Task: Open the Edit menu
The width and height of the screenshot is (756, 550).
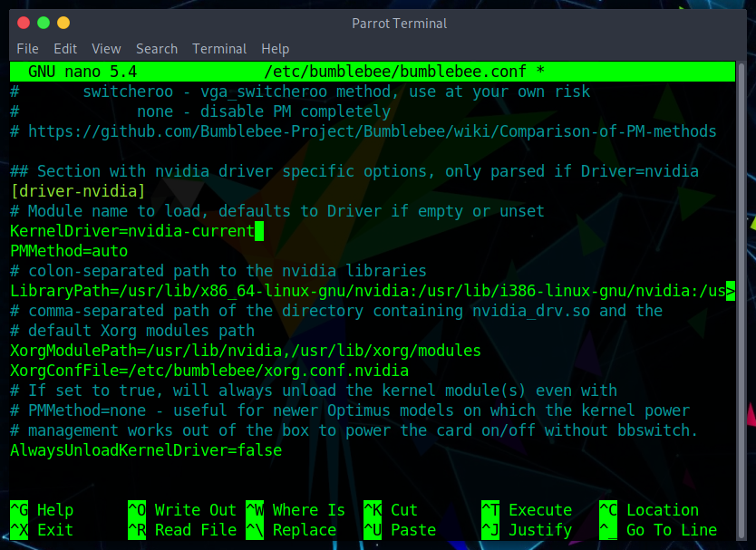Action: click(65, 49)
